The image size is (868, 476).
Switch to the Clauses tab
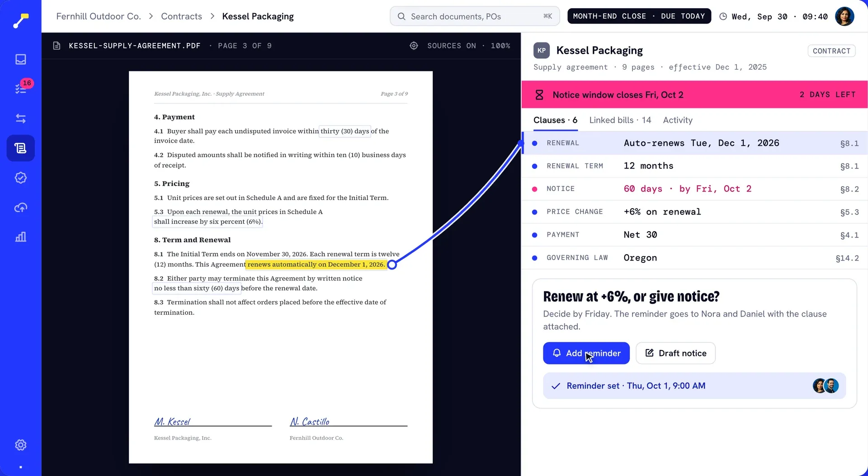pyautogui.click(x=555, y=120)
